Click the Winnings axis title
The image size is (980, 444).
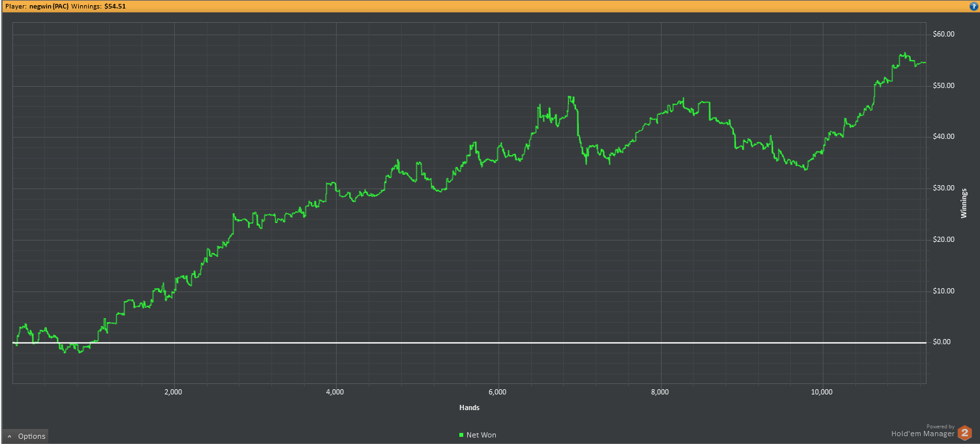[x=964, y=203]
